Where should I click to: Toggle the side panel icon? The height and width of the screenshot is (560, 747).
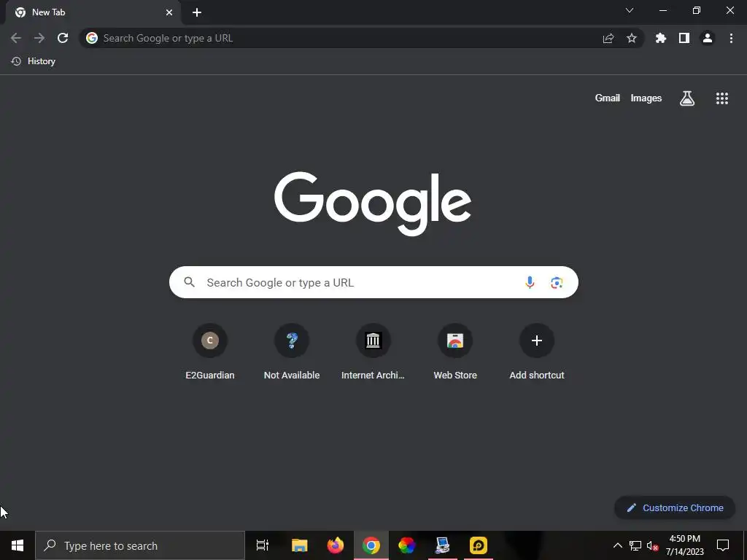point(684,38)
